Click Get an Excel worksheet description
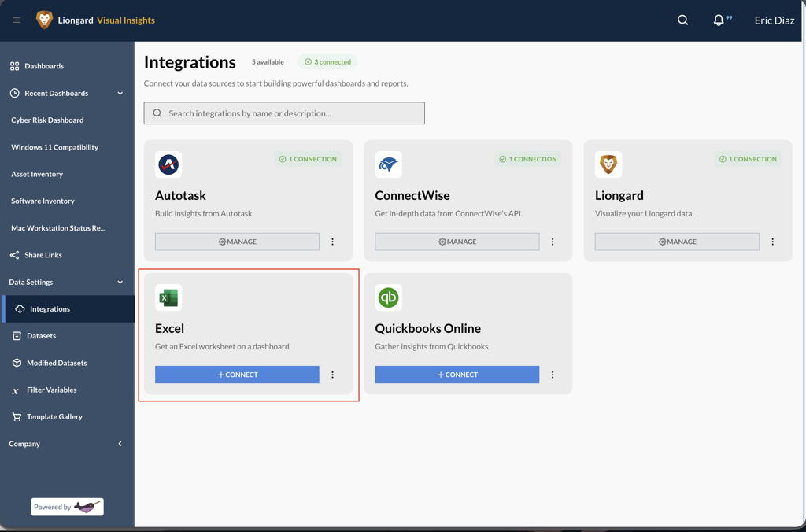 point(222,346)
